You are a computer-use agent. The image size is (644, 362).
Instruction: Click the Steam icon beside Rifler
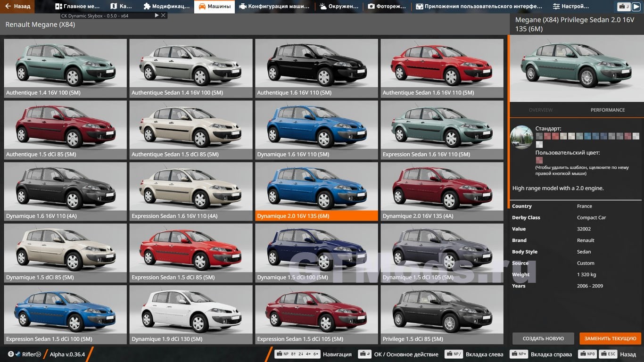[17, 354]
